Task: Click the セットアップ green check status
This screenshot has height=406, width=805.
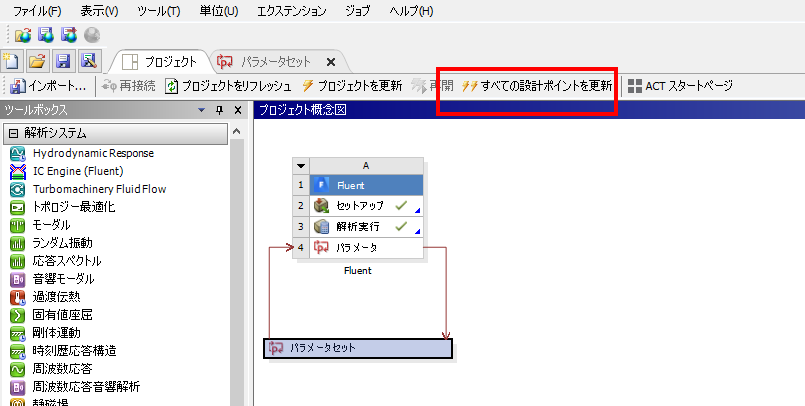Action: tap(401, 205)
